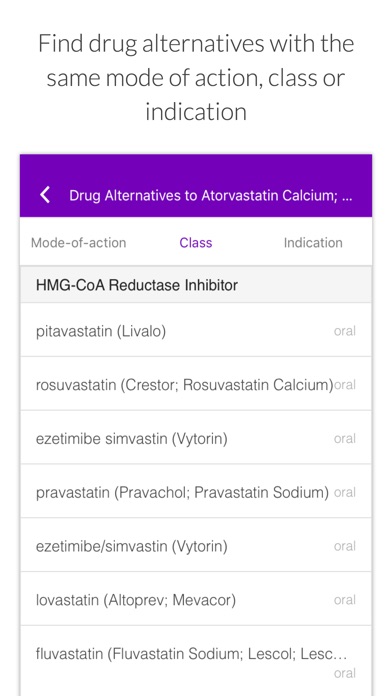This screenshot has height=696, width=392.
Task: Click the oral label on ezetimibe/simvastin row
Action: [345, 546]
